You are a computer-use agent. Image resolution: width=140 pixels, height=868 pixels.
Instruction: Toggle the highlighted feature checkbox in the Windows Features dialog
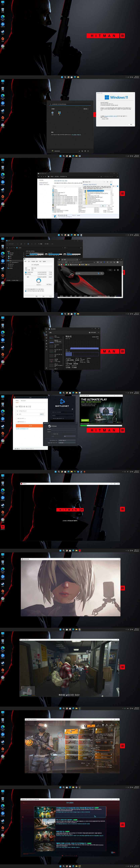(x=85, y=191)
